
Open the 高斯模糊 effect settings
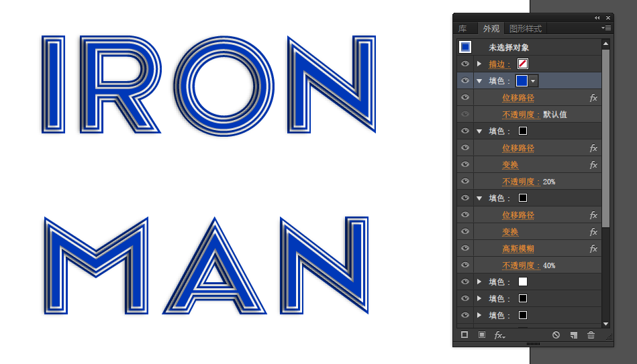point(518,248)
